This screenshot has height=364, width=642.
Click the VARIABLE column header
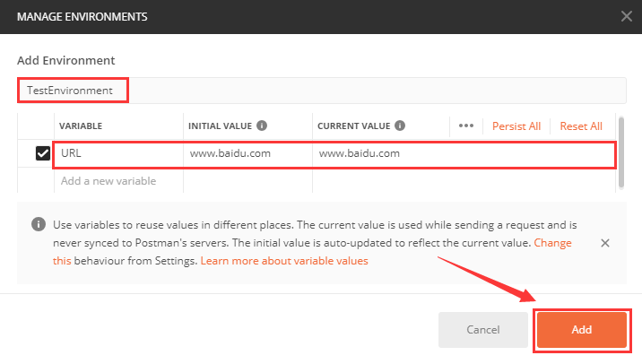tap(81, 126)
